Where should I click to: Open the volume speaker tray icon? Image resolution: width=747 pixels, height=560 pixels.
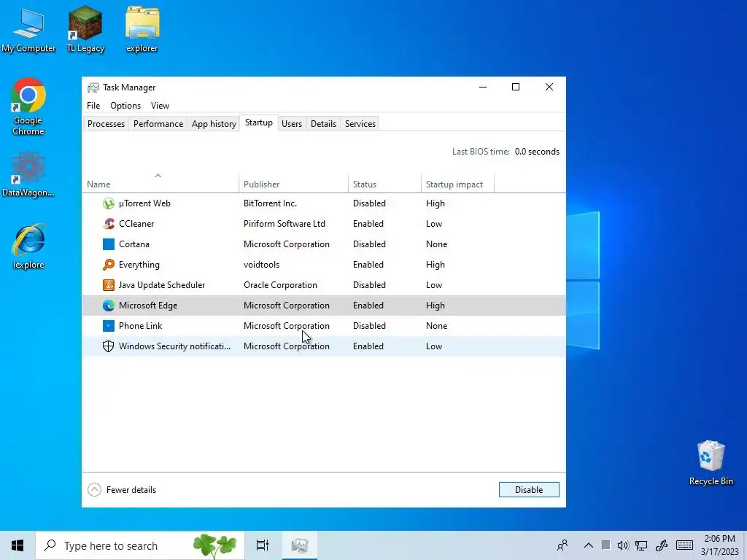coord(623,545)
